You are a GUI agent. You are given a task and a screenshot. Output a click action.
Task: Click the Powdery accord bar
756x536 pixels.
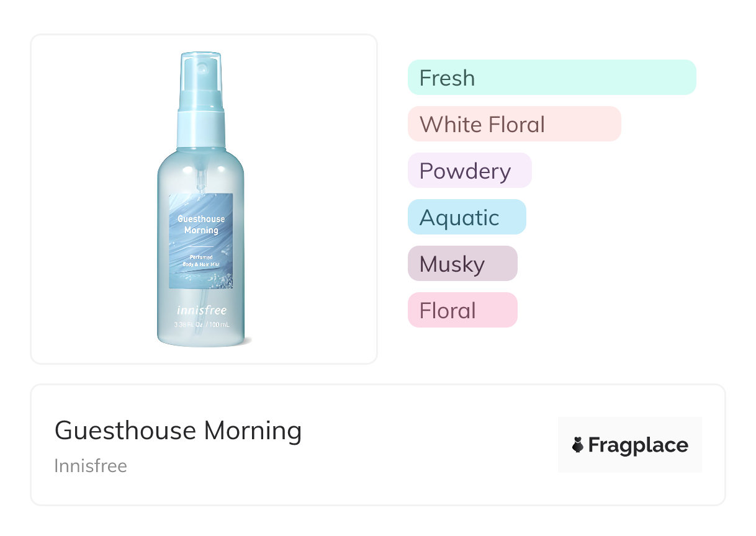[x=469, y=171]
